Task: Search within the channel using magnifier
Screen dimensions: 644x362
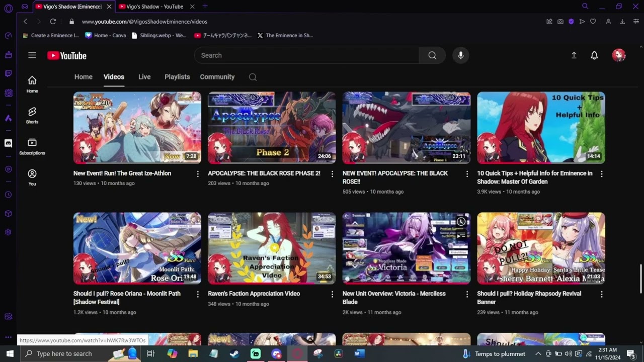Action: pos(253,77)
